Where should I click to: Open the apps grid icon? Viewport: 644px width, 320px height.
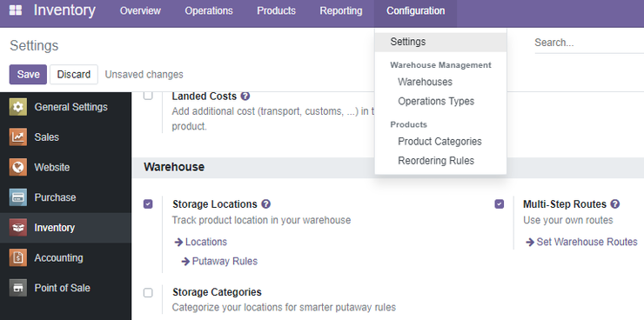16,10
